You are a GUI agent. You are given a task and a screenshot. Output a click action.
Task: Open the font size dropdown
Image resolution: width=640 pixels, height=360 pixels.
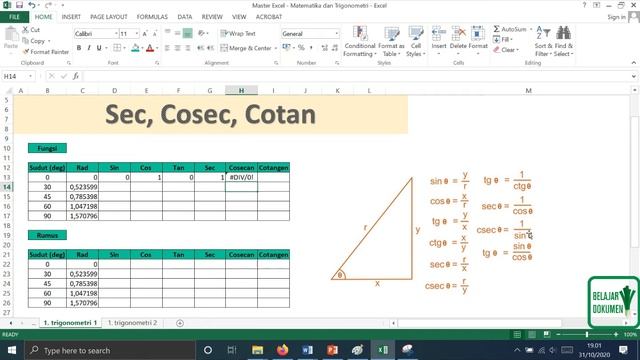pyautogui.click(x=136, y=33)
